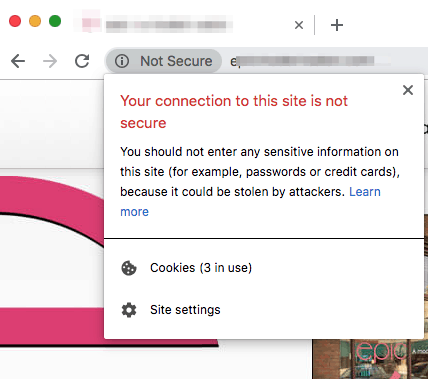Click the browser back arrow

tap(18, 61)
